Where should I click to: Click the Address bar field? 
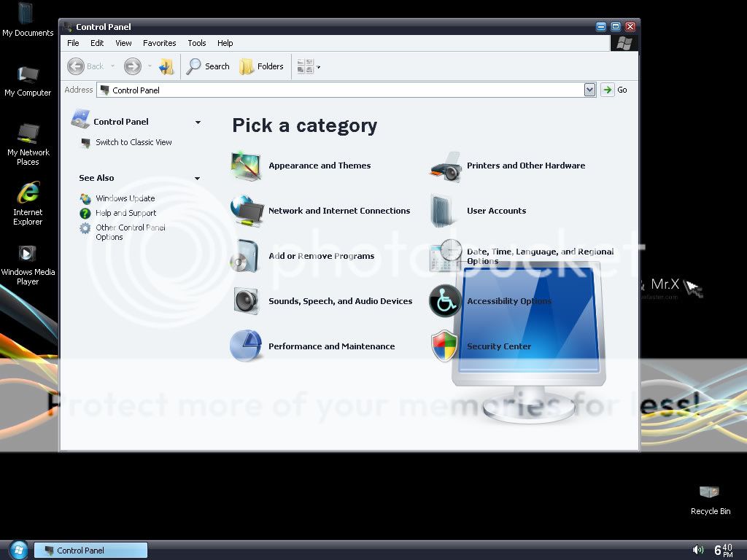click(341, 90)
